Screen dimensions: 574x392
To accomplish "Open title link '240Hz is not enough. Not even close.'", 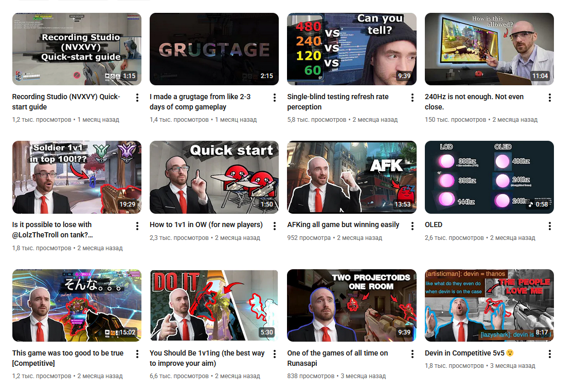I will click(x=474, y=102).
